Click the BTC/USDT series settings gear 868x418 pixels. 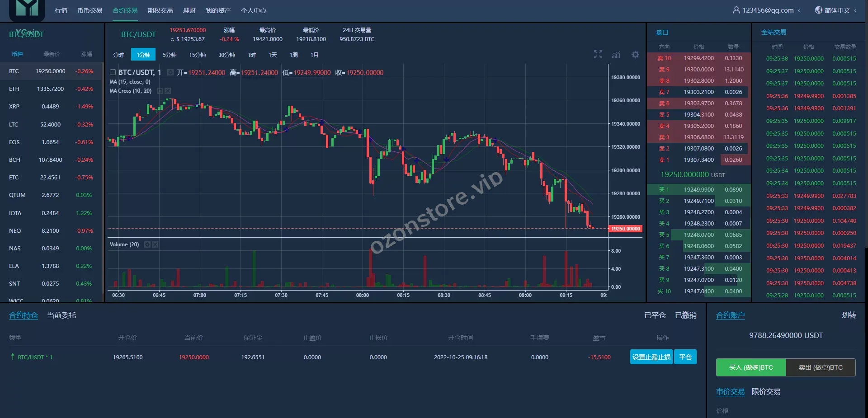pos(170,72)
